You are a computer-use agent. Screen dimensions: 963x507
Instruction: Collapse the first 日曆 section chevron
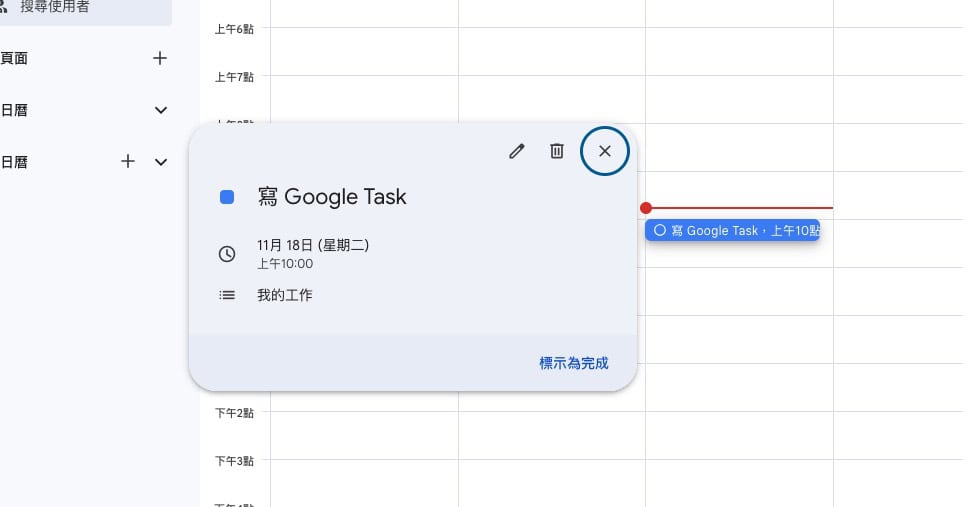pyautogui.click(x=161, y=110)
